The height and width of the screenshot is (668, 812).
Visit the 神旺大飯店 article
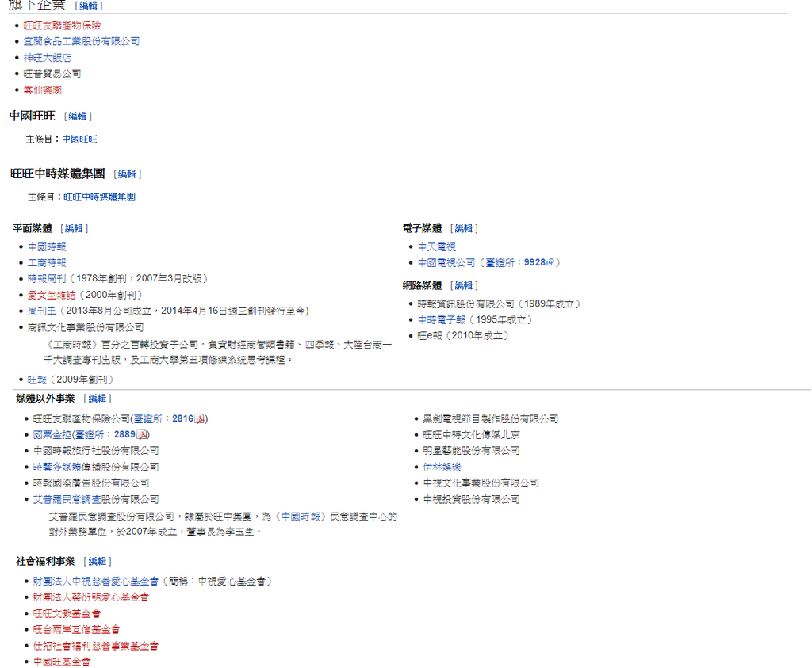pyautogui.click(x=47, y=57)
